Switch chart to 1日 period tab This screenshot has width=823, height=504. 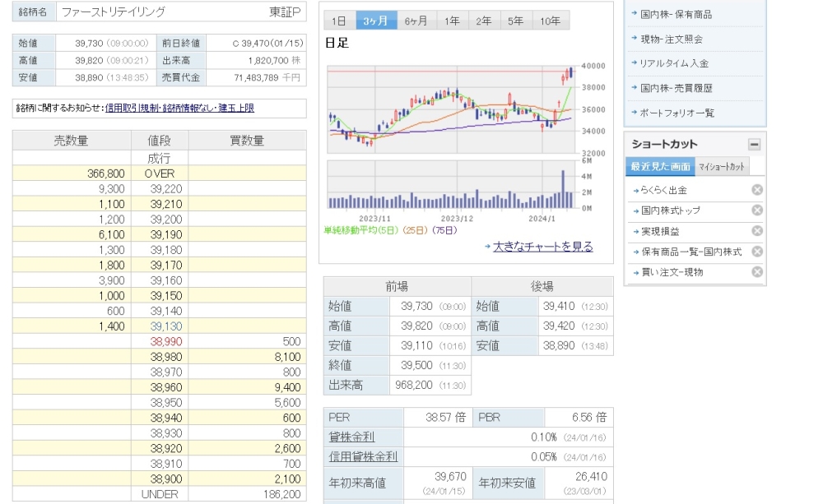coord(339,21)
